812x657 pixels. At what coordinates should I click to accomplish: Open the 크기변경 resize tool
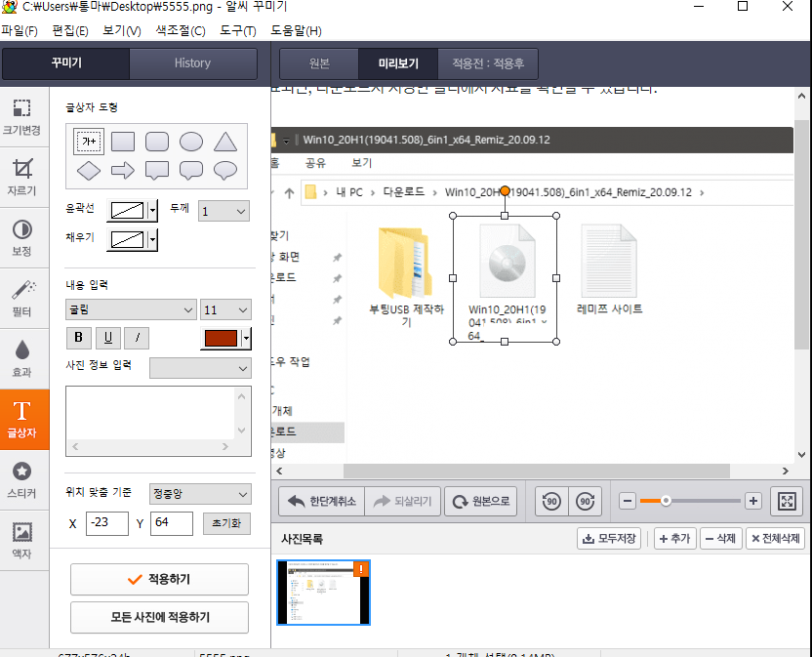21,117
